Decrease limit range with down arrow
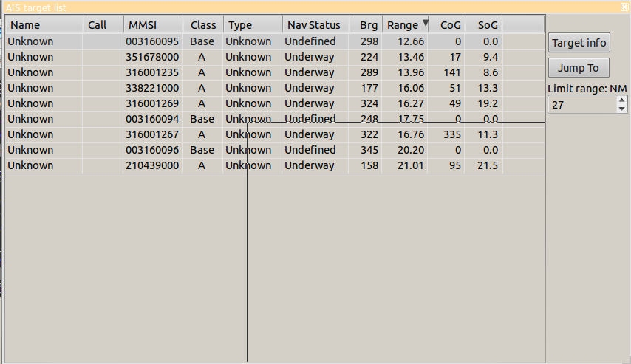The image size is (631, 364). tap(621, 109)
